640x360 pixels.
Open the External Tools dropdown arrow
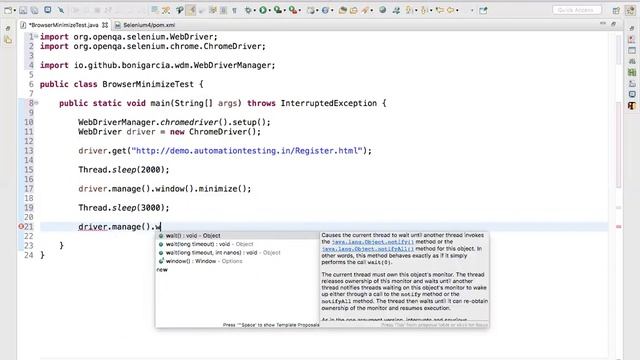(x=300, y=10)
